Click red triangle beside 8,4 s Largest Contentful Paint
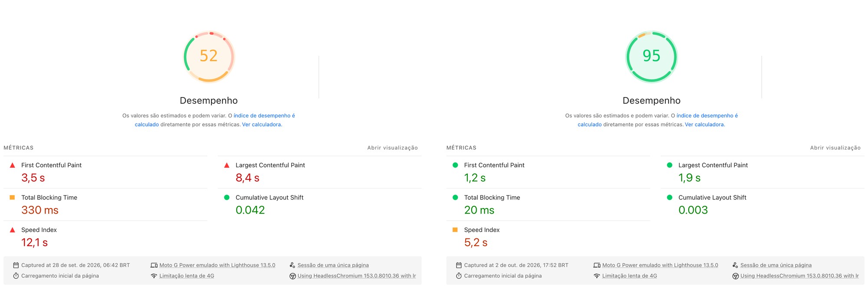Screen dimensions: 868x290 point(227,165)
